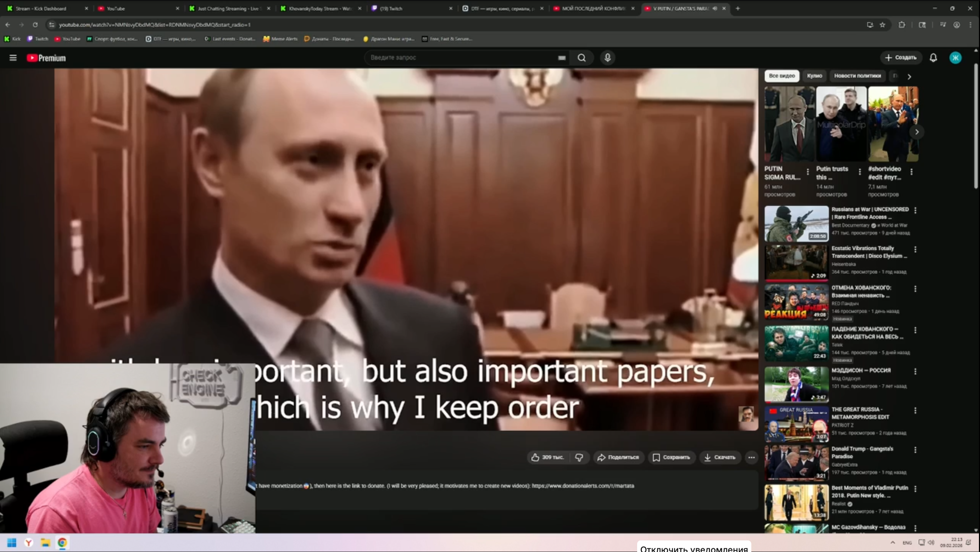Bookmark this page with the star icon
The height and width of the screenshot is (552, 980).
pos(882,25)
